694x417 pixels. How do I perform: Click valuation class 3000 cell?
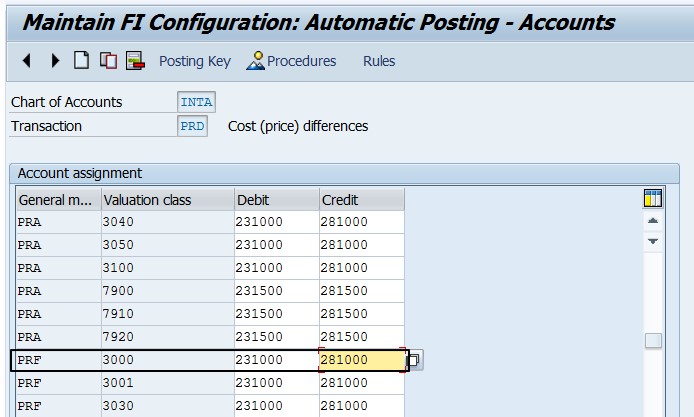(168, 359)
